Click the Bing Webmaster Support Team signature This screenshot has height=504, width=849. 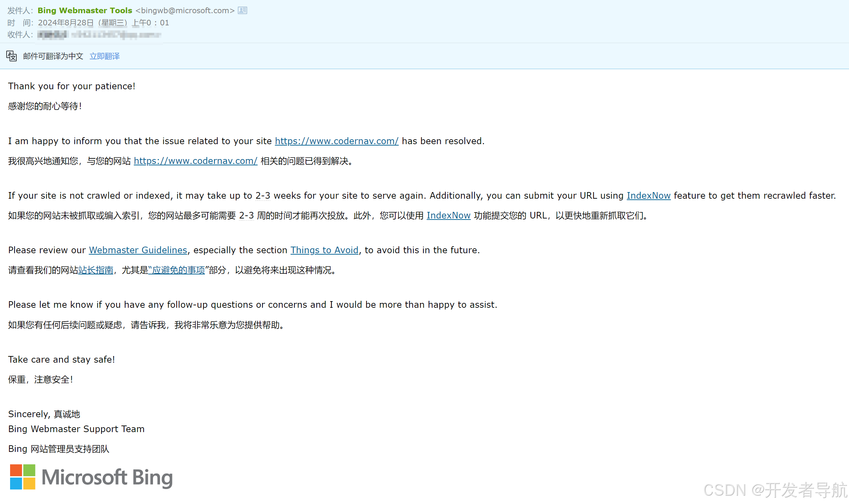point(76,429)
